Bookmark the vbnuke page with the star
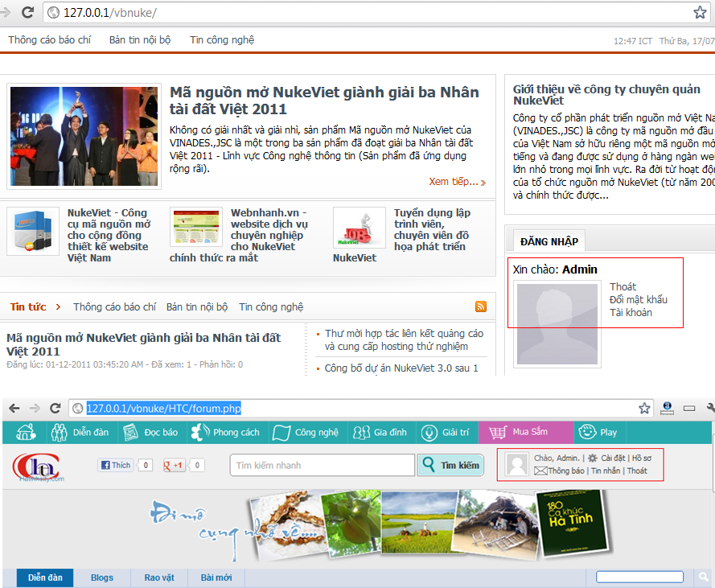This screenshot has height=588, width=715. [x=700, y=12]
